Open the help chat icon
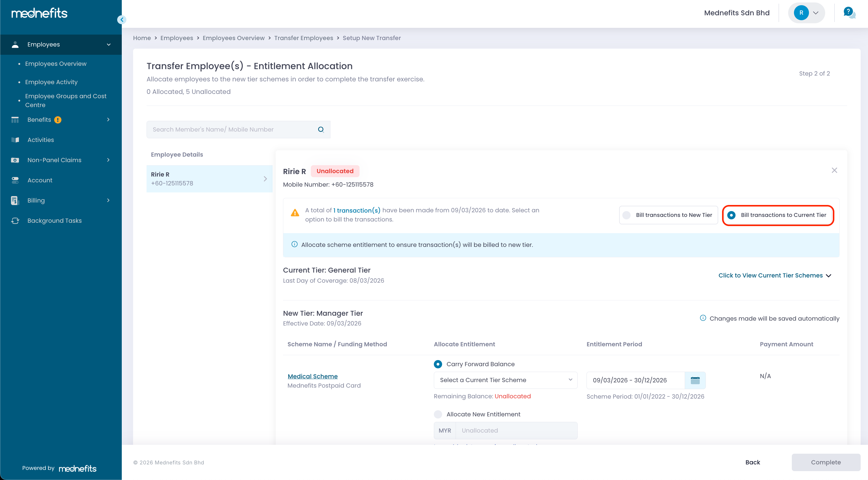Viewport: 868px width, 480px height. [849, 13]
